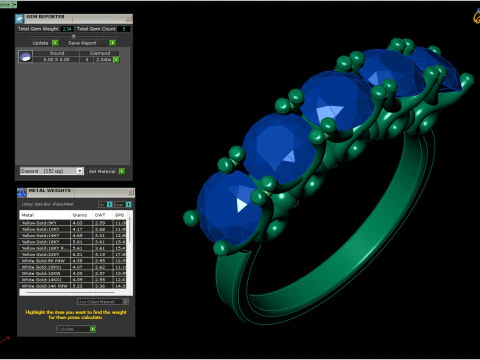
Task: Select the round gem thumbnail in Gem Reporter
Action: tap(25, 57)
